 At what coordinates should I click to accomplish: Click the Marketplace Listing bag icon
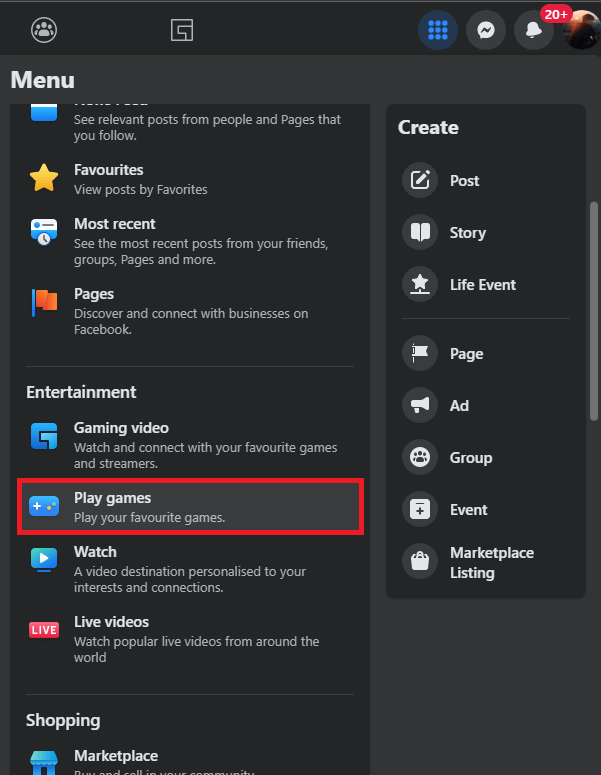420,561
